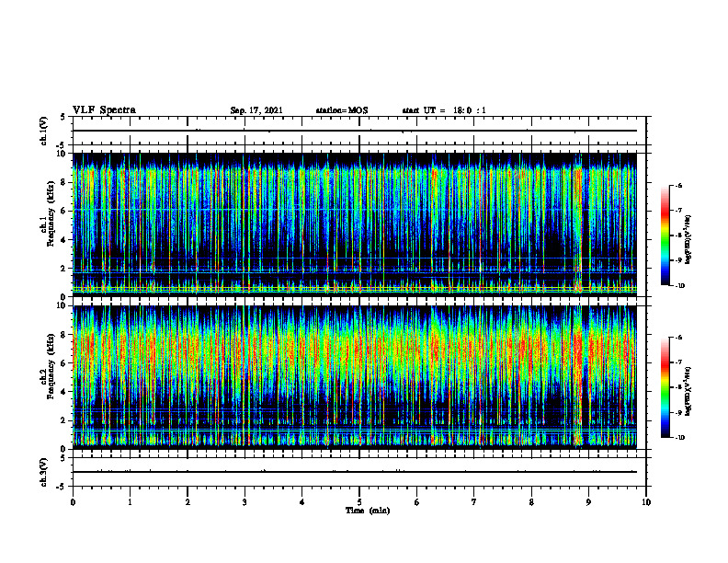Click the time axis tick label "8"

click(531, 502)
